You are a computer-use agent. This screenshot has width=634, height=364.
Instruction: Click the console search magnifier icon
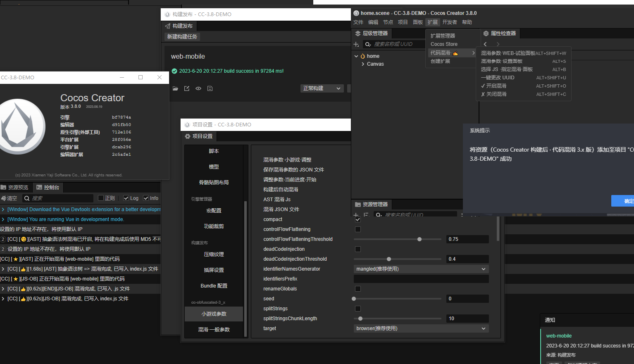(27, 198)
